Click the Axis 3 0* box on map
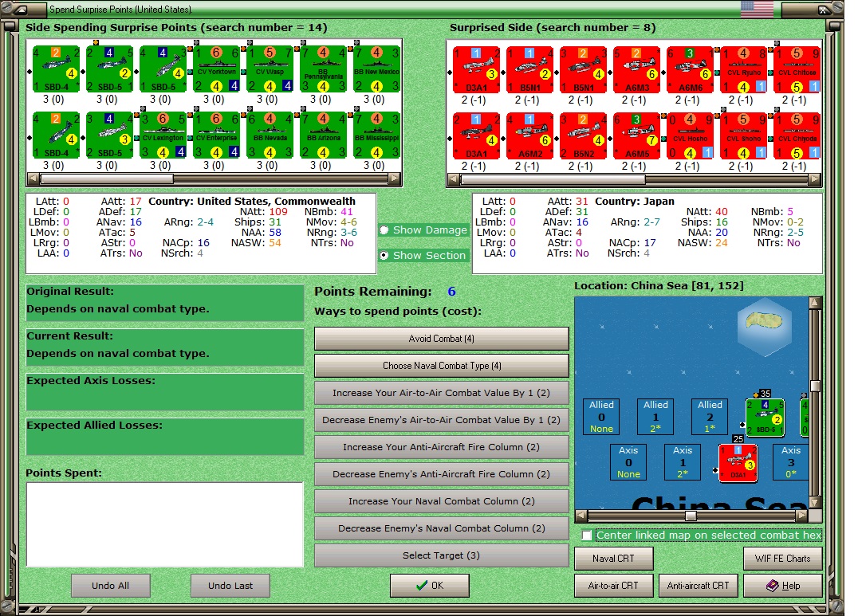This screenshot has width=862, height=616. 790,462
